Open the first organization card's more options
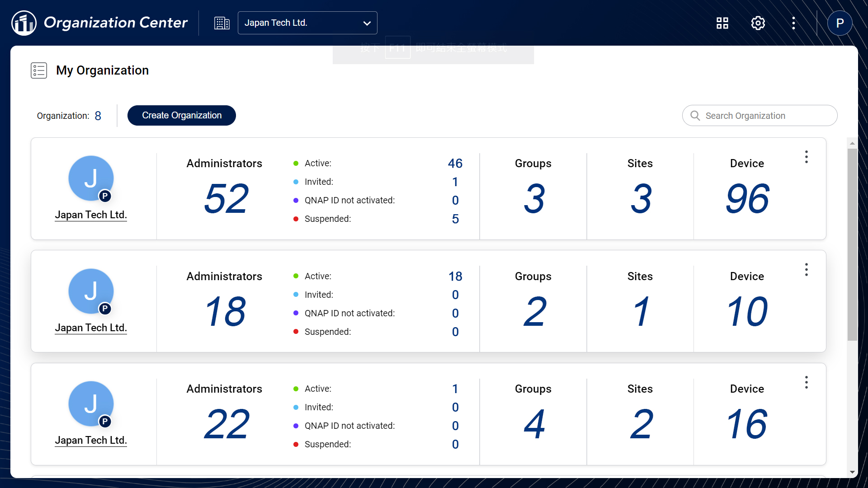 [x=806, y=157]
